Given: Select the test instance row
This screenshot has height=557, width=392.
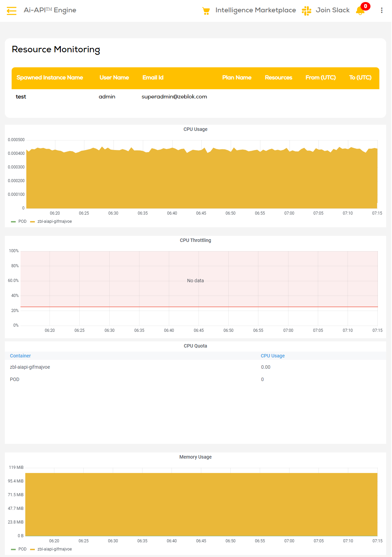Looking at the screenshot, I should pos(21,97).
